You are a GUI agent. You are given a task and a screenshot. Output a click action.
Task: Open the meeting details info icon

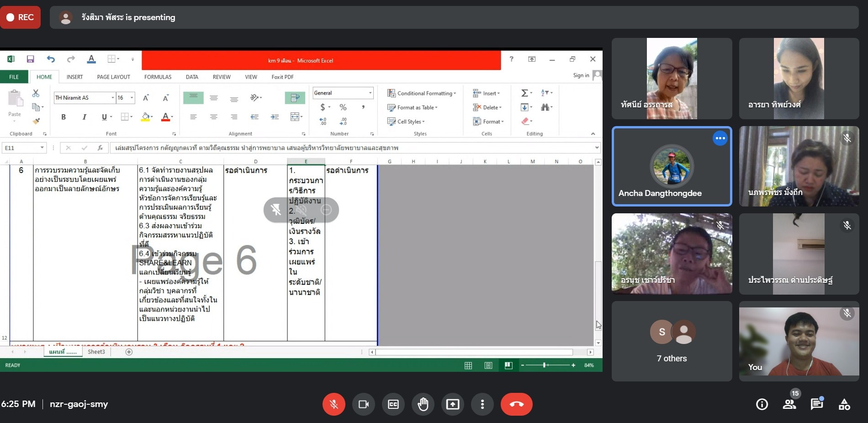(762, 404)
